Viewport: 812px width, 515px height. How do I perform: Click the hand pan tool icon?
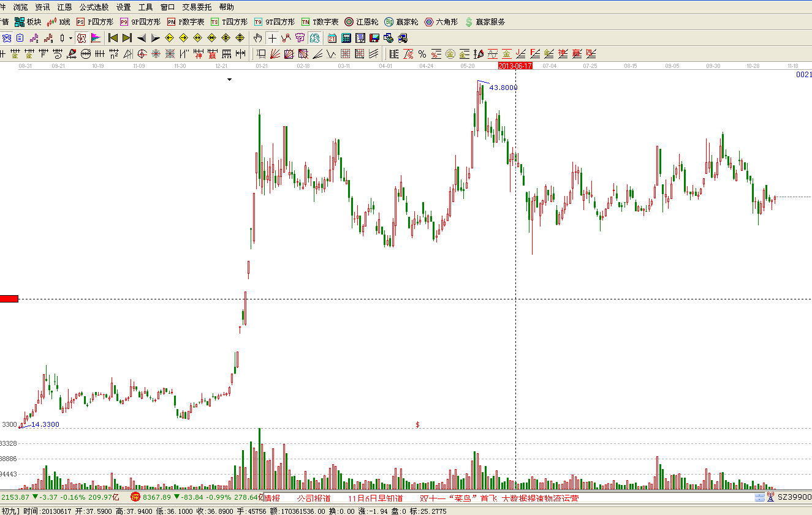pyautogui.click(x=258, y=38)
